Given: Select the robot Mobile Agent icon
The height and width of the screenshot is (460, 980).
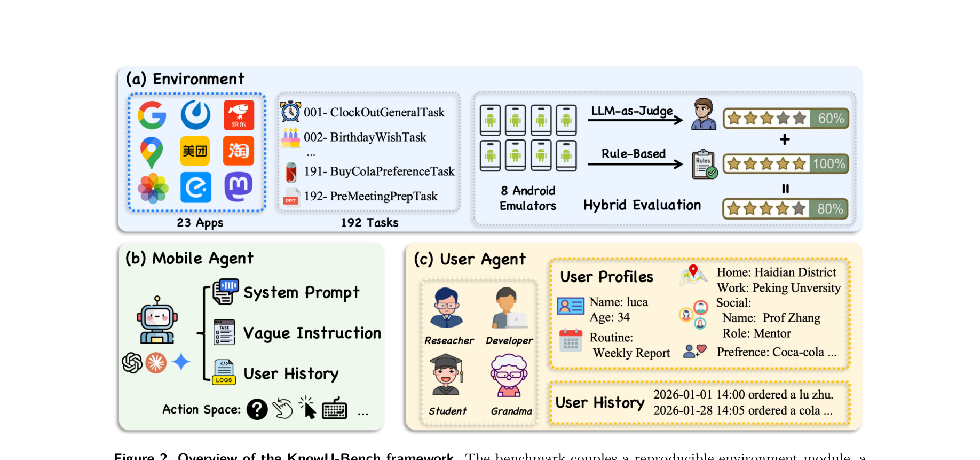Looking at the screenshot, I should pyautogui.click(x=157, y=321).
